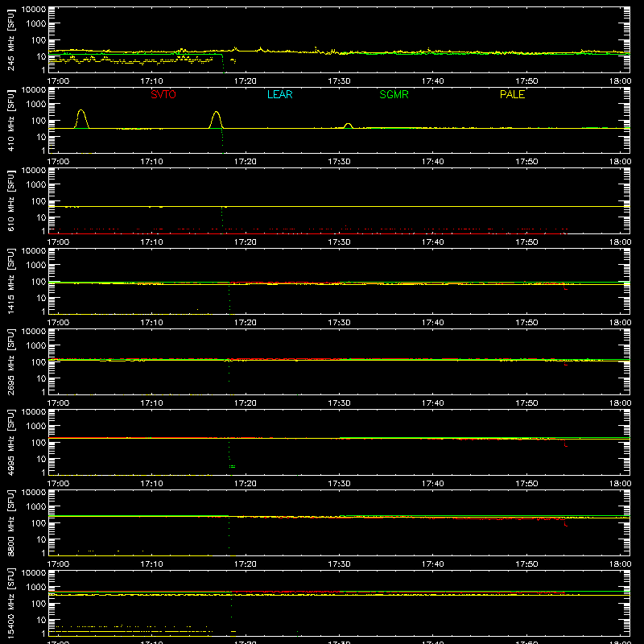The width and height of the screenshot is (644, 644).
Task: Click the 10000 y-axis value of the 15400 MHz plot
Action: pos(34,573)
